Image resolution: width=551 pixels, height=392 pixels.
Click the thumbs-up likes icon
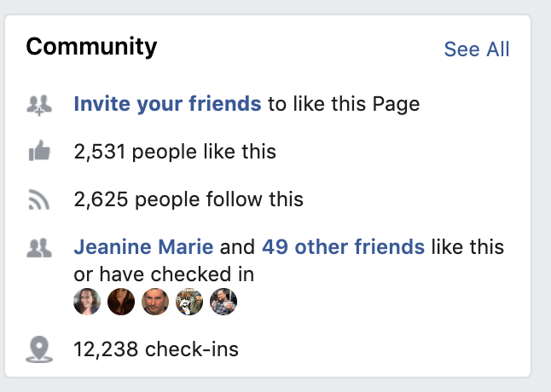tap(39, 151)
